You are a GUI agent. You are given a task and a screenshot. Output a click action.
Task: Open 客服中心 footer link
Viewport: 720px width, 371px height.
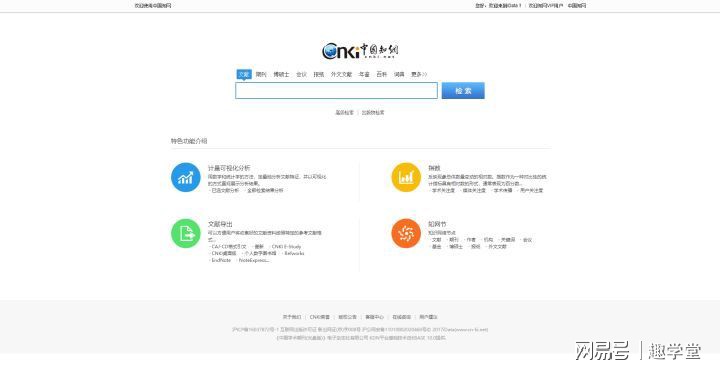[374, 317]
